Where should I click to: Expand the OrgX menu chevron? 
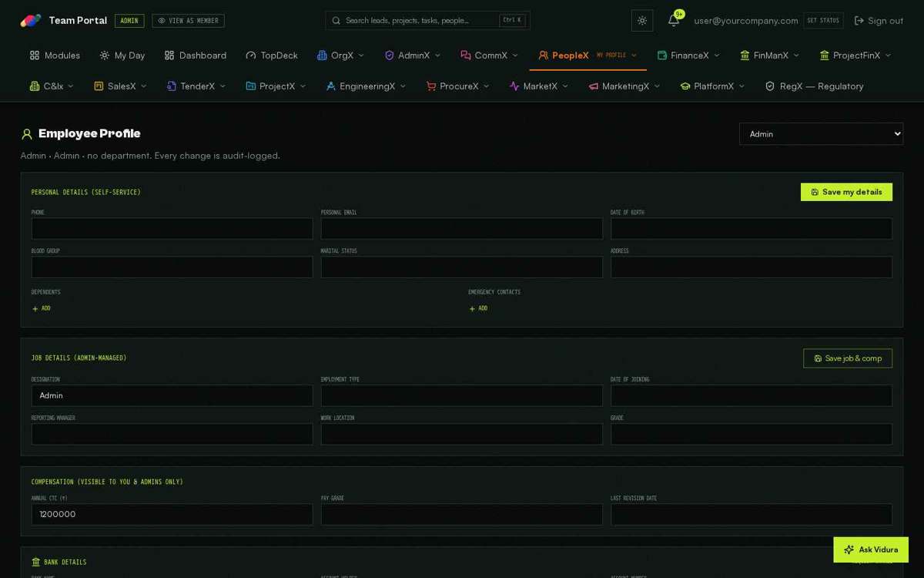(x=361, y=55)
